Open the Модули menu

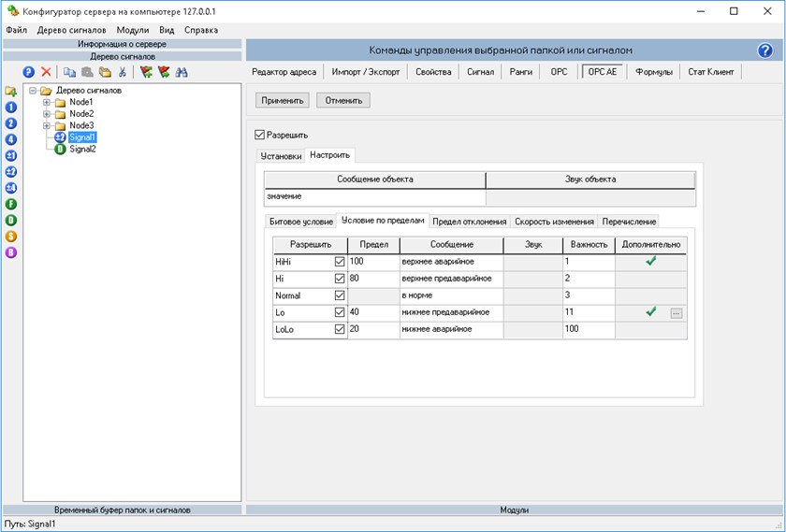tap(132, 30)
